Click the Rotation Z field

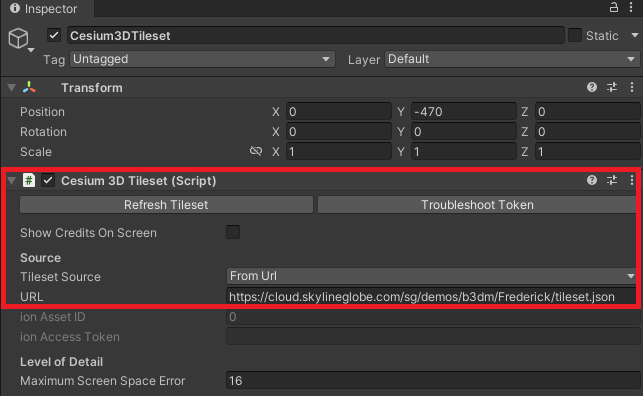click(587, 132)
